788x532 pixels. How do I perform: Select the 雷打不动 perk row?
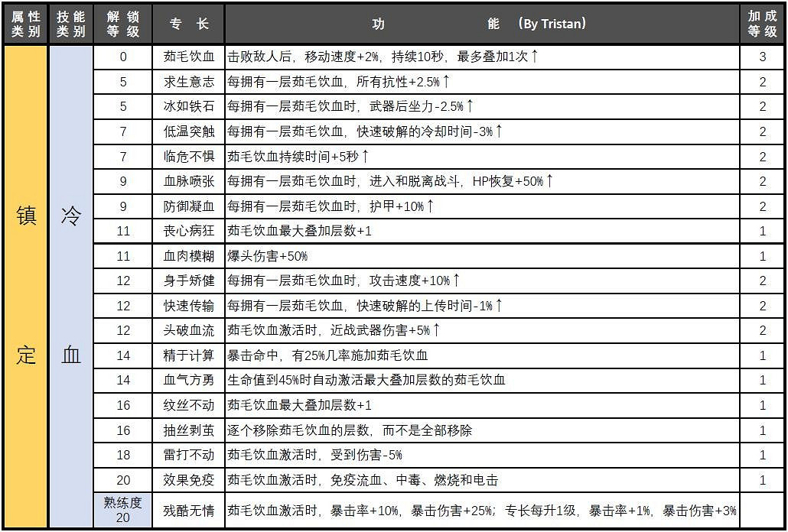pos(187,455)
